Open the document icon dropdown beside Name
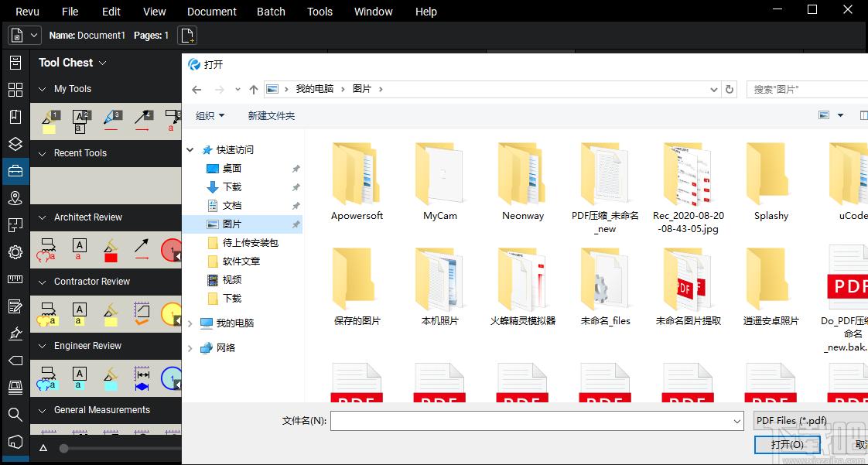The width and height of the screenshot is (868, 465). [25, 36]
